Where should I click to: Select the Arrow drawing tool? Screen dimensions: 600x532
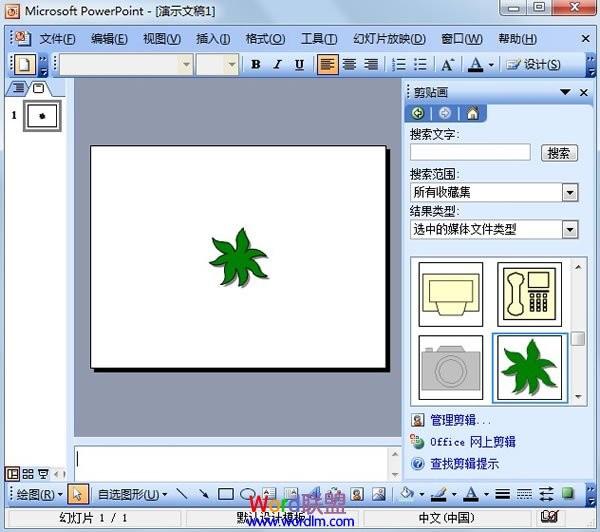point(204,494)
